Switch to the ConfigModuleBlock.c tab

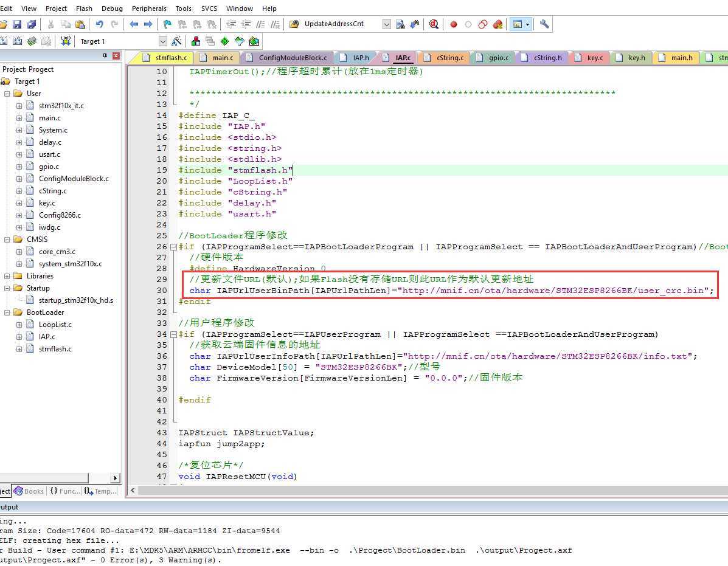(x=287, y=58)
